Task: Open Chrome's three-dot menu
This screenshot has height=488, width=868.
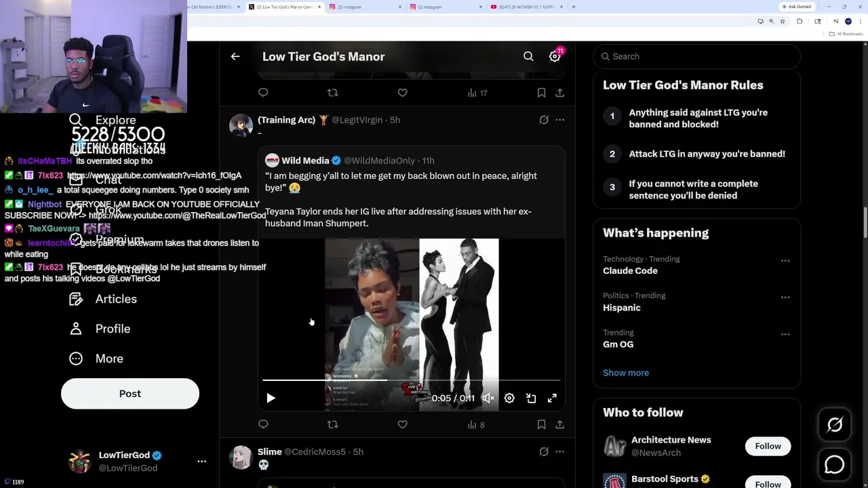Action: point(861,22)
